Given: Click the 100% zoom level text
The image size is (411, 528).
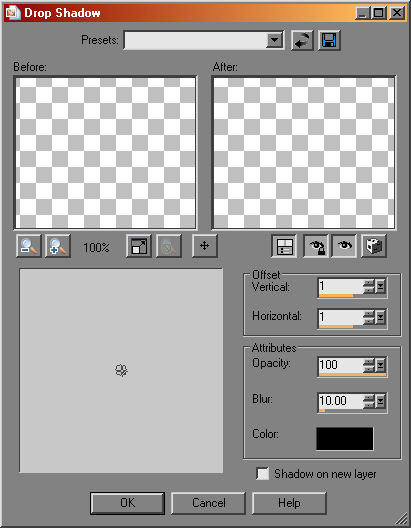Looking at the screenshot, I should [96, 248].
